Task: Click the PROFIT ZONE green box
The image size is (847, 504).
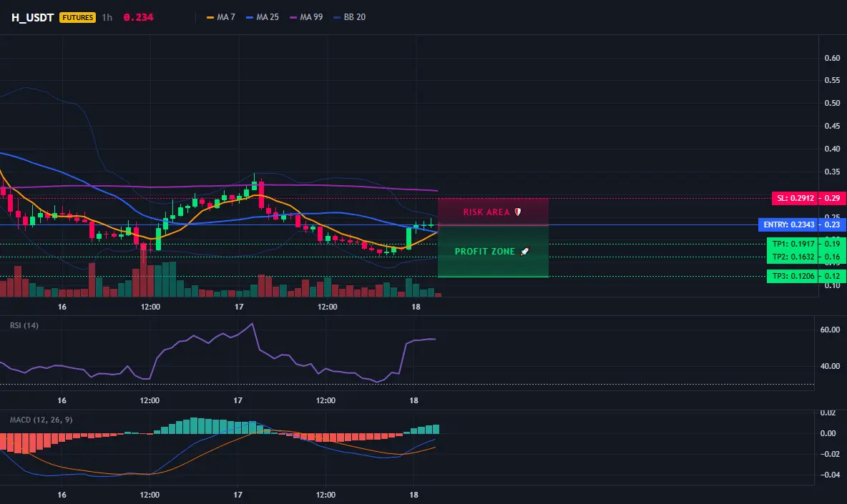Action: [x=493, y=252]
